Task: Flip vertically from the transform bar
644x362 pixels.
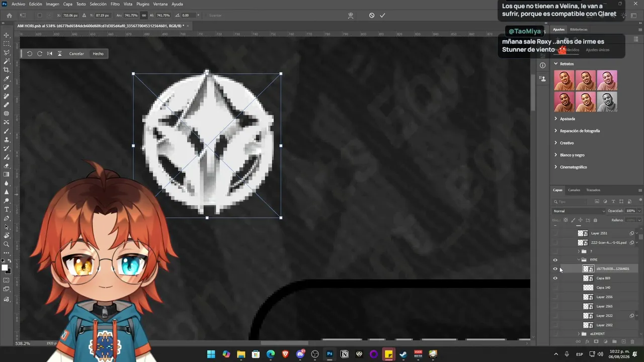Action: click(x=59, y=53)
